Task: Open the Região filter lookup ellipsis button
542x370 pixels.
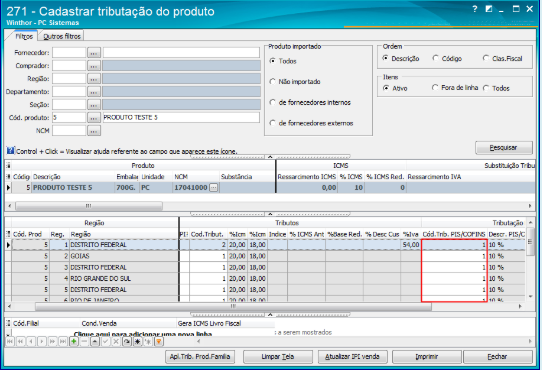Action: click(94, 79)
